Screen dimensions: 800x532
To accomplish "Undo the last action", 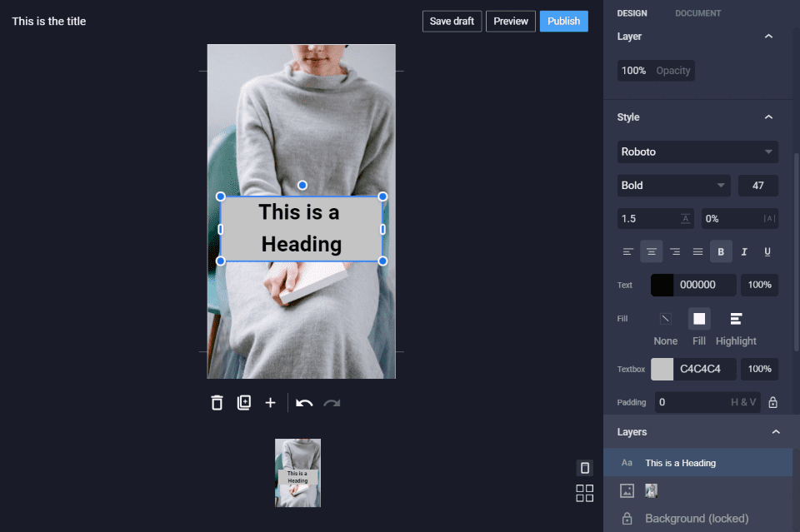I will [x=304, y=403].
